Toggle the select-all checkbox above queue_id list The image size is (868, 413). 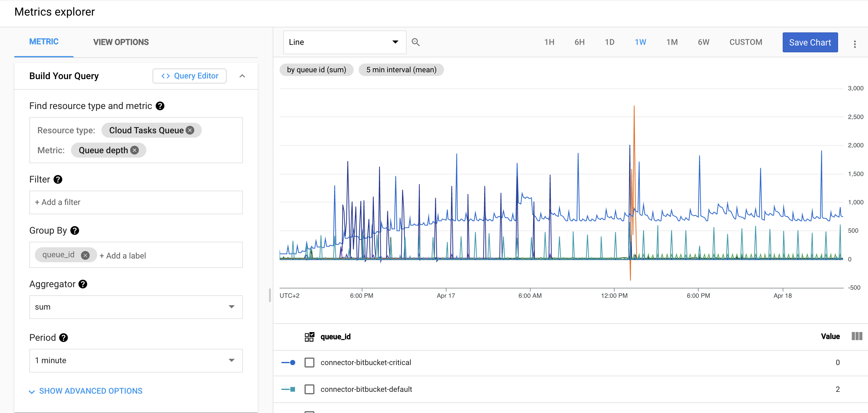[309, 336]
